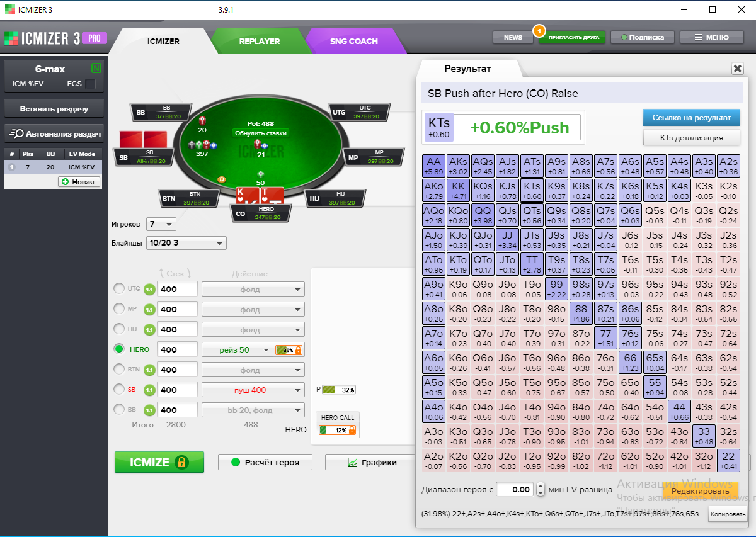Open the SB пуш 400 action dropdown

tap(253, 390)
